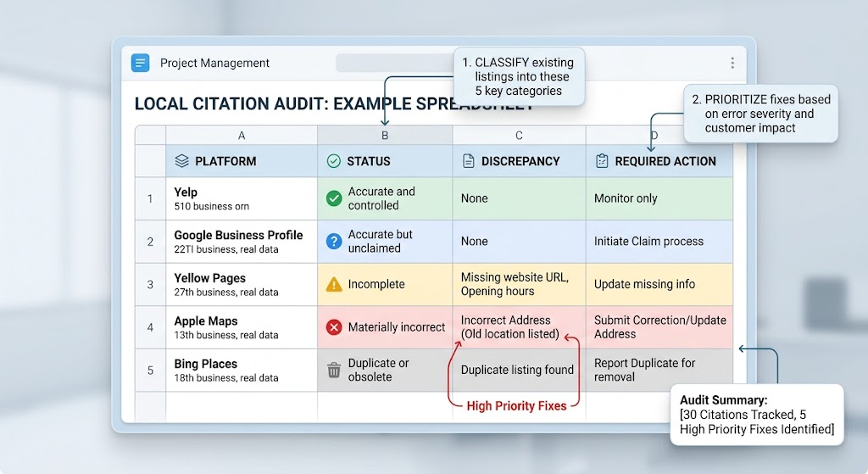868x474 pixels.
Task: Click the green check icon in Yelp row
Action: click(x=334, y=198)
